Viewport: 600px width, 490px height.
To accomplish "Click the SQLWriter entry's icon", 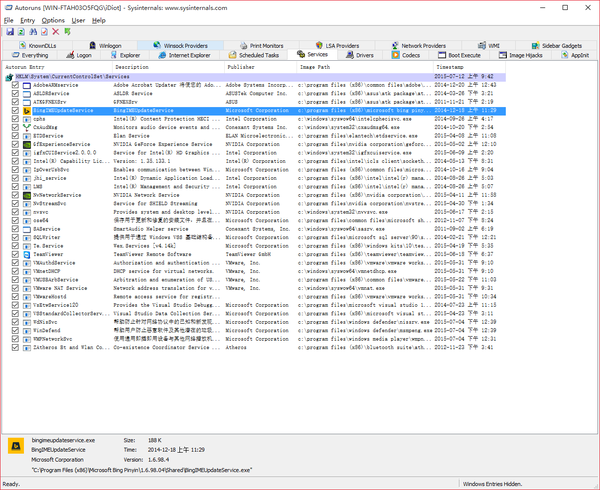I will pyautogui.click(x=27, y=238).
